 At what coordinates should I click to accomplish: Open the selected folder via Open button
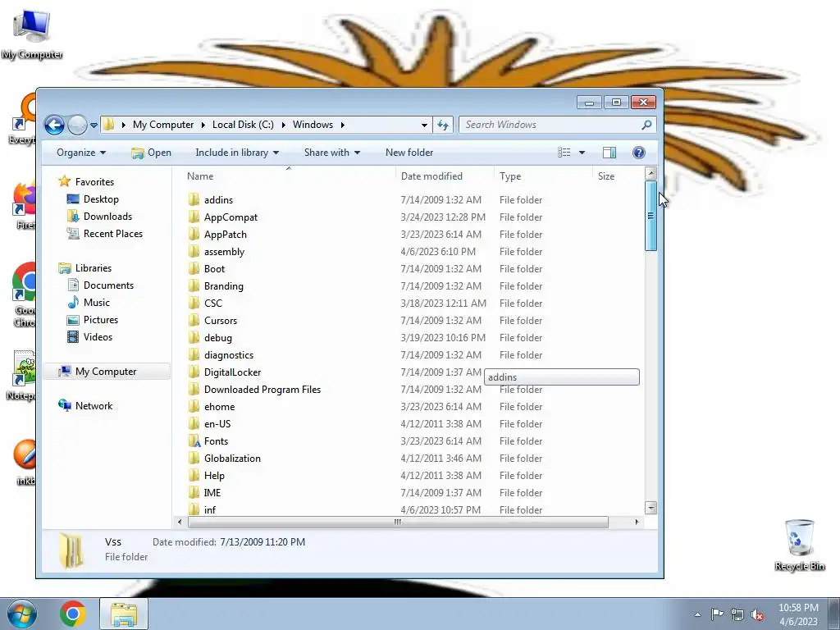tap(151, 153)
